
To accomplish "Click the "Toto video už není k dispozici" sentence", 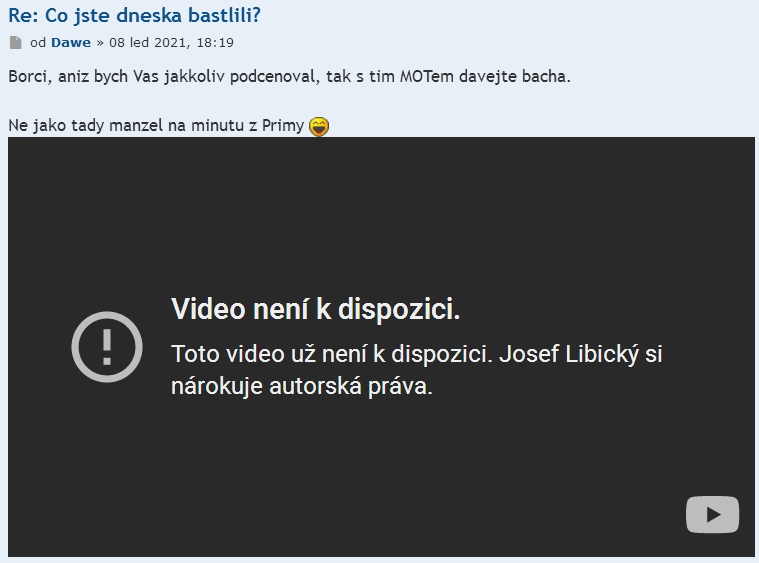I will click(332, 354).
